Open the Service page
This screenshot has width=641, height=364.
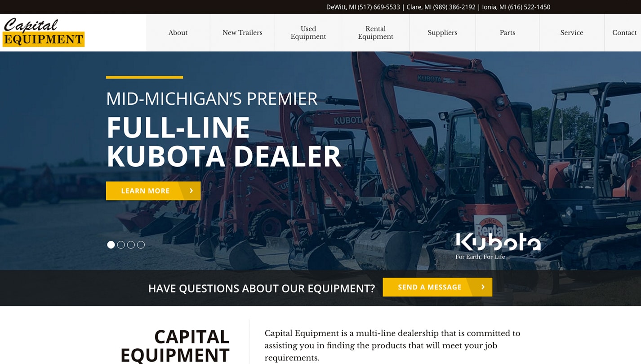pyautogui.click(x=572, y=33)
